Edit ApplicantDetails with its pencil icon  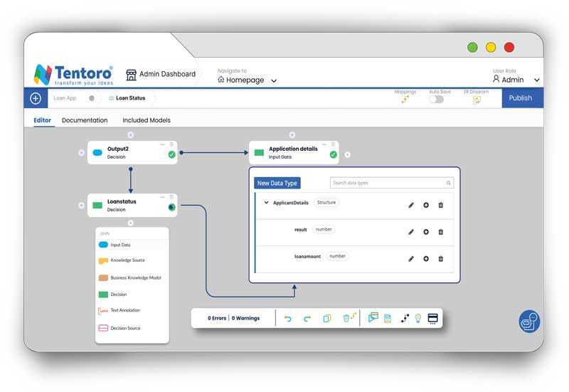click(411, 205)
